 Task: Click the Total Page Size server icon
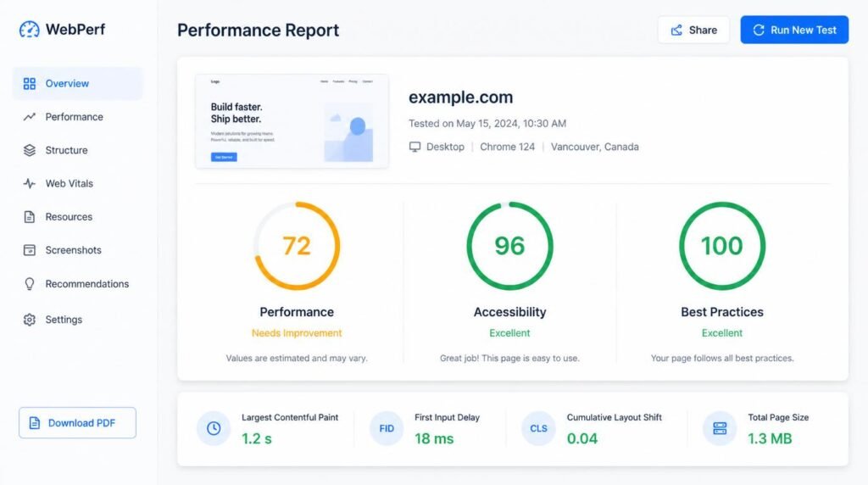tap(720, 428)
